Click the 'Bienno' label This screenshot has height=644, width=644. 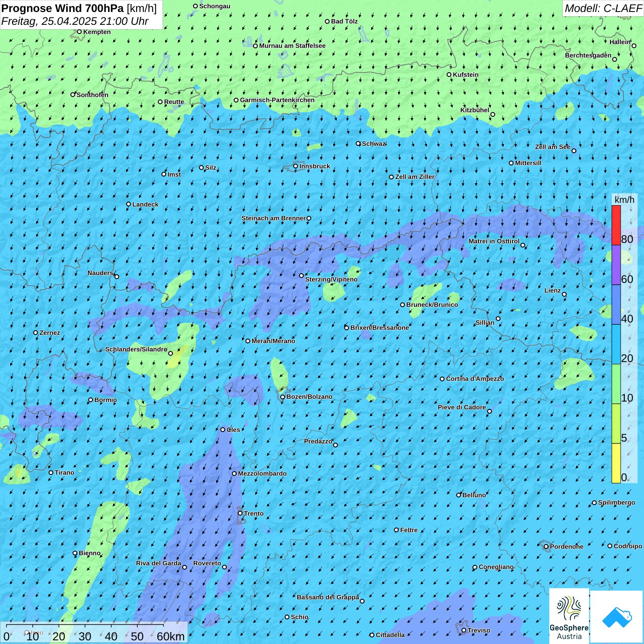point(89,553)
